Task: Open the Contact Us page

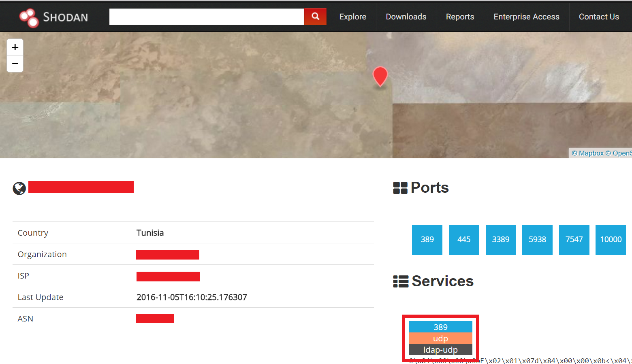Action: point(598,17)
